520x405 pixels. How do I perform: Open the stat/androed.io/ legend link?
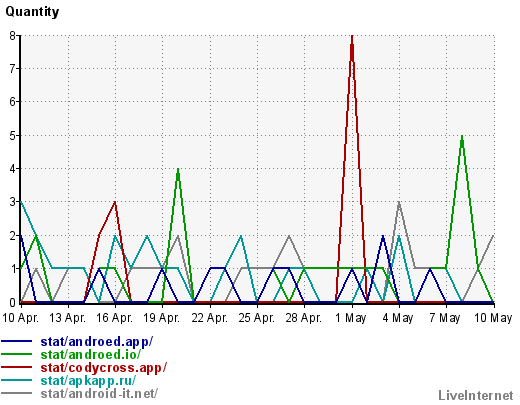[x=90, y=355]
